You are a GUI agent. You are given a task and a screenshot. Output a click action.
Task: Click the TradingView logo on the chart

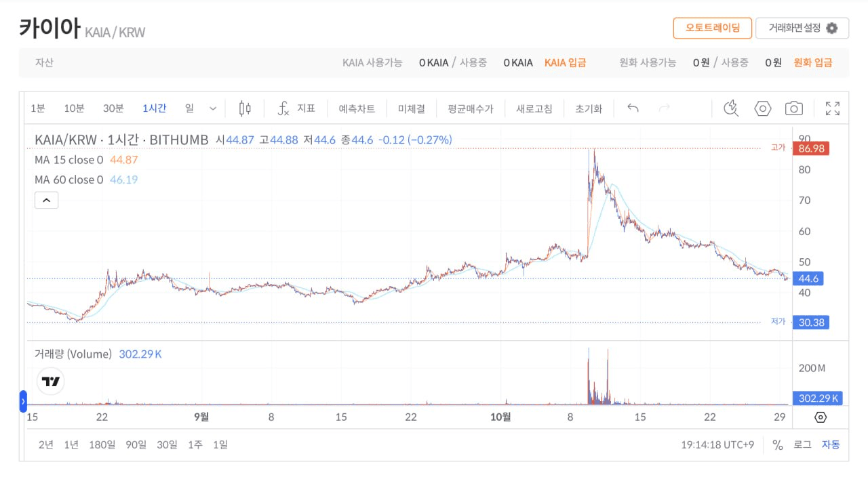[x=51, y=381]
